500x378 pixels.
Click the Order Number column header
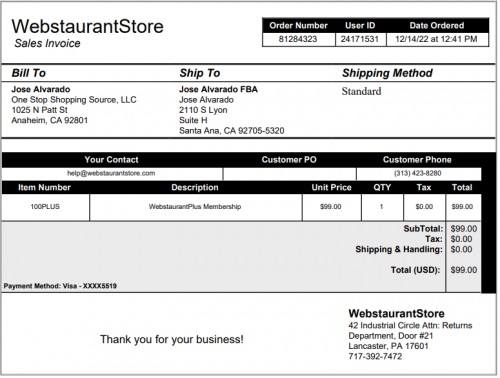pyautogui.click(x=298, y=25)
